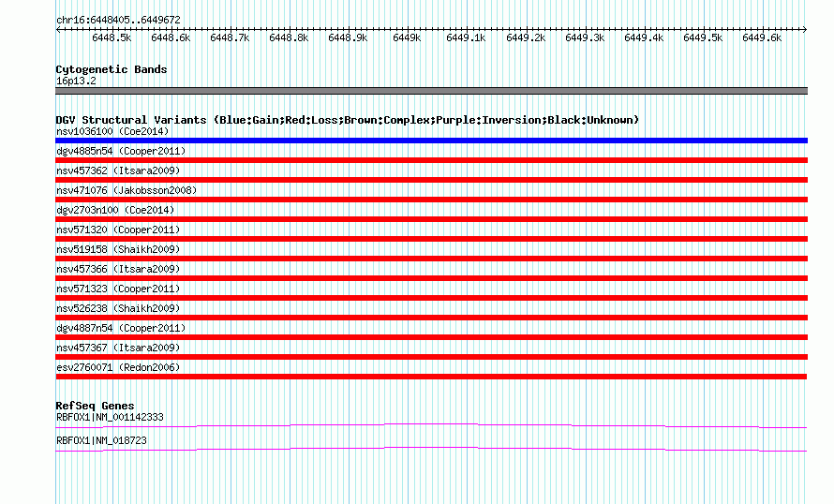Screen dimensions: 834x504
Task: Click the nsv457367 (Itsara2009) variant label
Action: pos(118,348)
